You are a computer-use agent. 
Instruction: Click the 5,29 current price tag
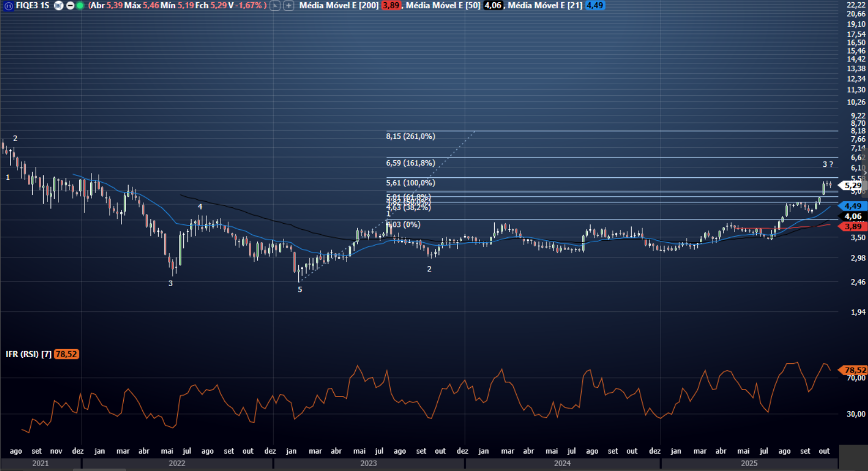[x=853, y=185]
